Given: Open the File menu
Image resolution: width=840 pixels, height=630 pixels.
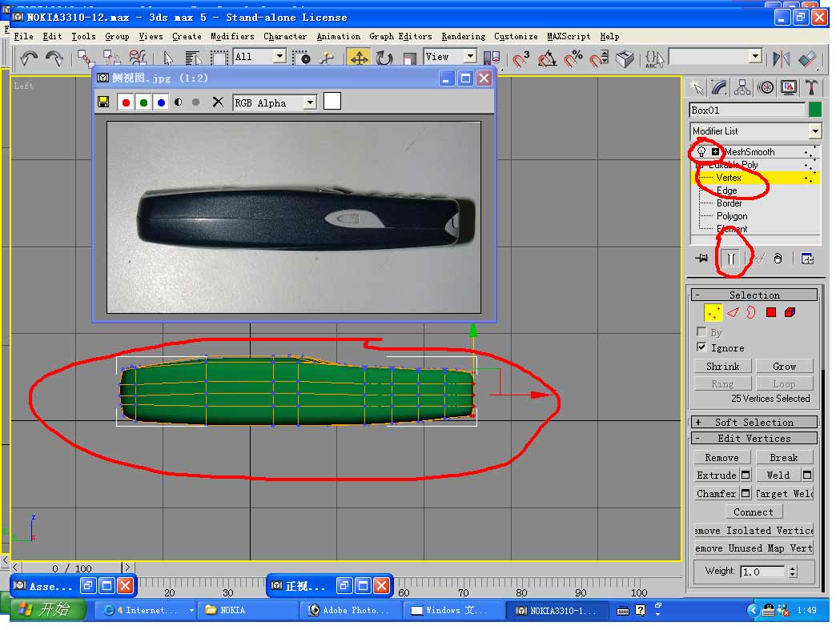Looking at the screenshot, I should click(x=23, y=37).
